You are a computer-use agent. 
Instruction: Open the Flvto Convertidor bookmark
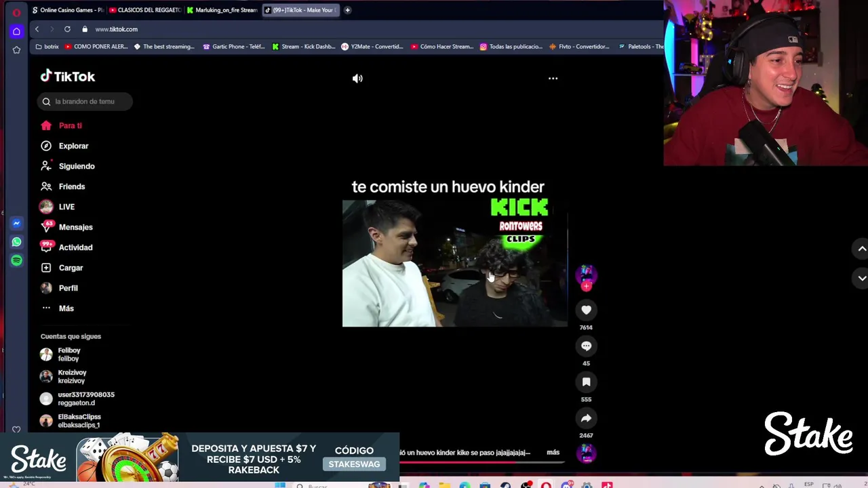pos(580,47)
